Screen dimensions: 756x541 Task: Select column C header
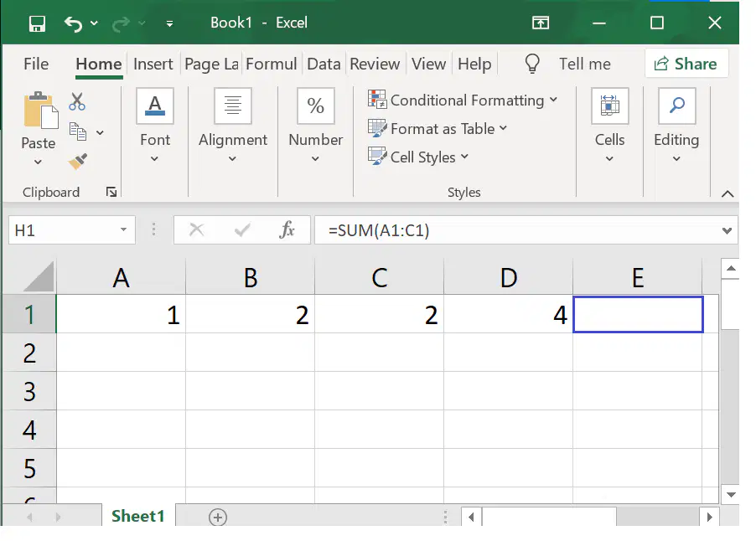click(x=380, y=277)
